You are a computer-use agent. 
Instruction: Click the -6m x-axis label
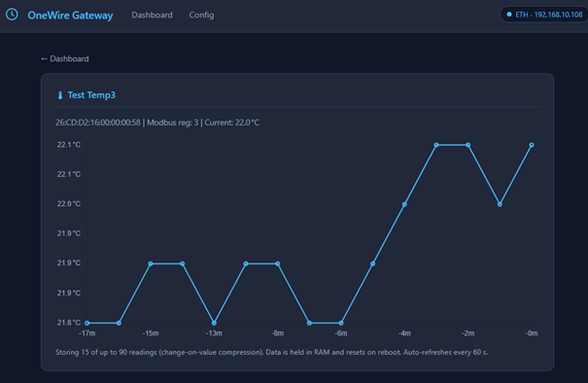click(341, 333)
